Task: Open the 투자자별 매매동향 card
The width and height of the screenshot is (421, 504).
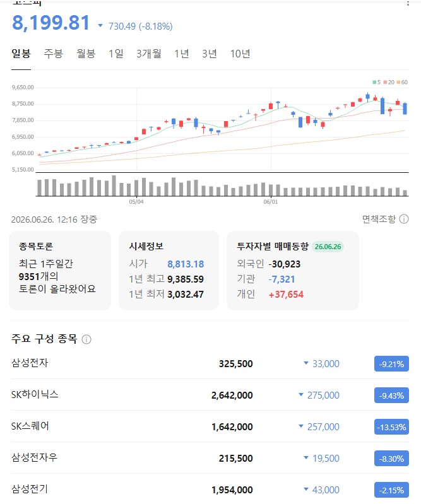Action: pos(293,271)
